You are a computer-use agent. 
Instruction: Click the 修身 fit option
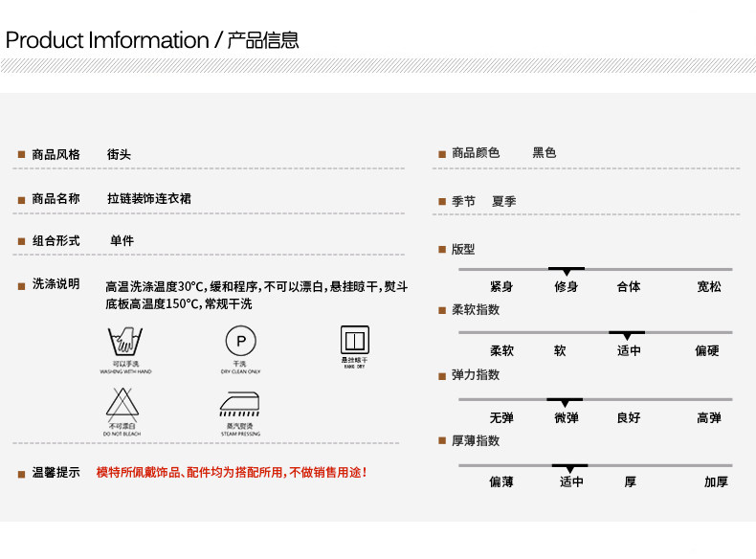click(567, 286)
